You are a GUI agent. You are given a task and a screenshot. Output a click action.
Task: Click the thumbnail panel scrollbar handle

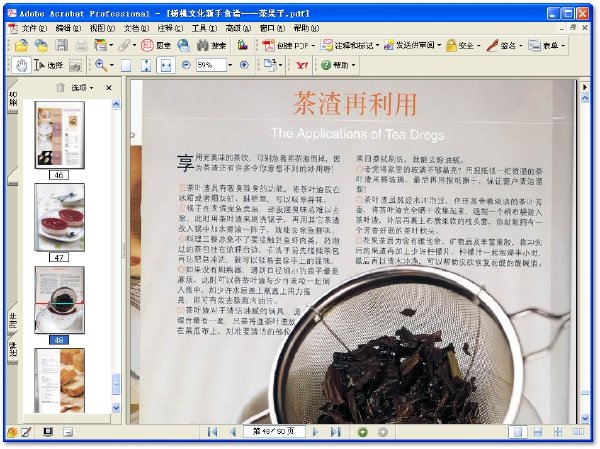click(x=116, y=384)
